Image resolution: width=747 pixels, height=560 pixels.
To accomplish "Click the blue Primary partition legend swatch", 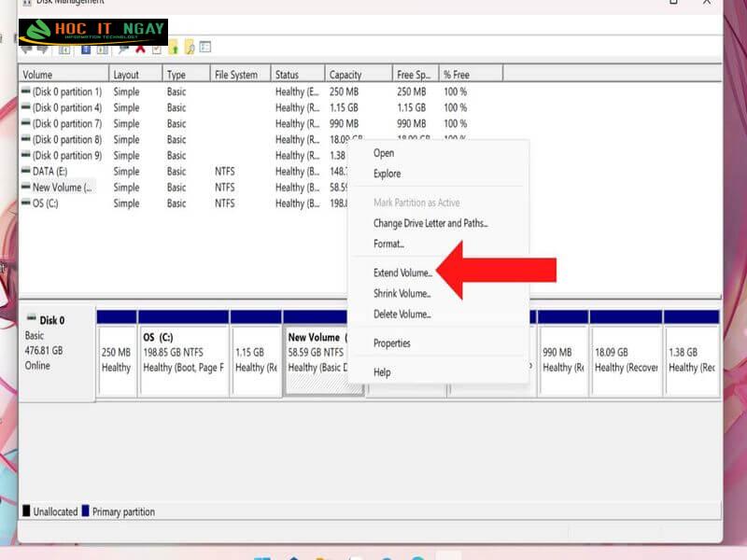I will coord(85,511).
